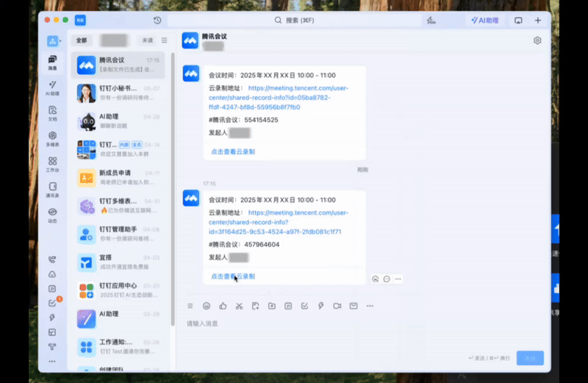588x383 pixels.
Task: Open the 钉钉应用中心 conversation
Action: tap(118, 290)
